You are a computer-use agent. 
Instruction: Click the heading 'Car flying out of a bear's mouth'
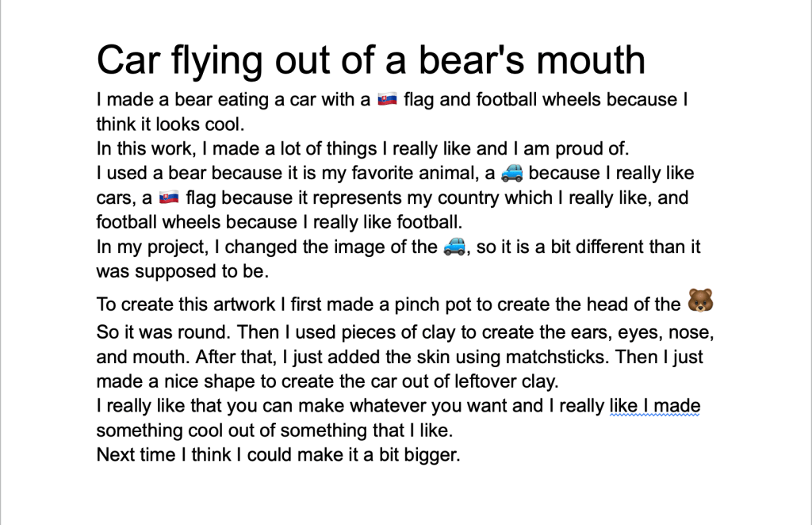point(370,59)
